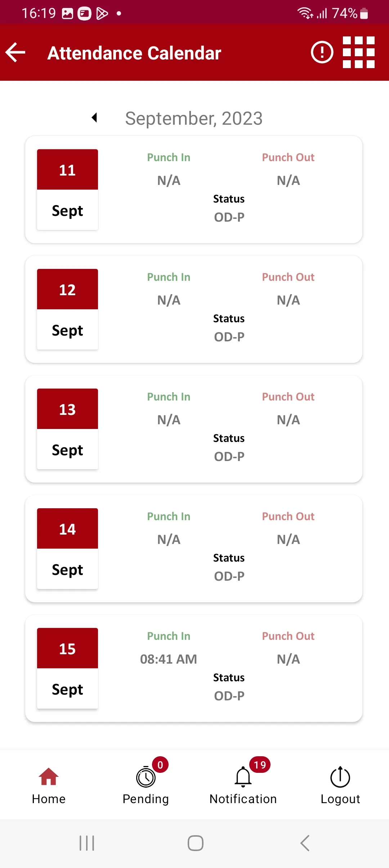Screen dimensions: 389x868
Task: Tap Android recent apps button
Action: (87, 843)
